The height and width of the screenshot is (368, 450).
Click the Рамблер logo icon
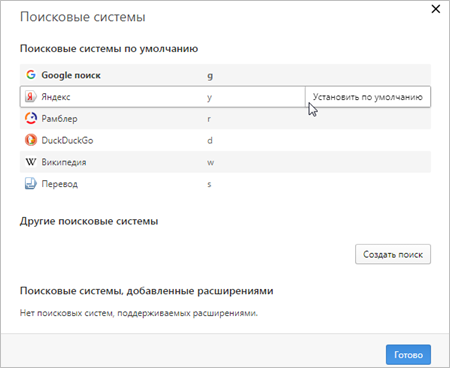point(31,118)
